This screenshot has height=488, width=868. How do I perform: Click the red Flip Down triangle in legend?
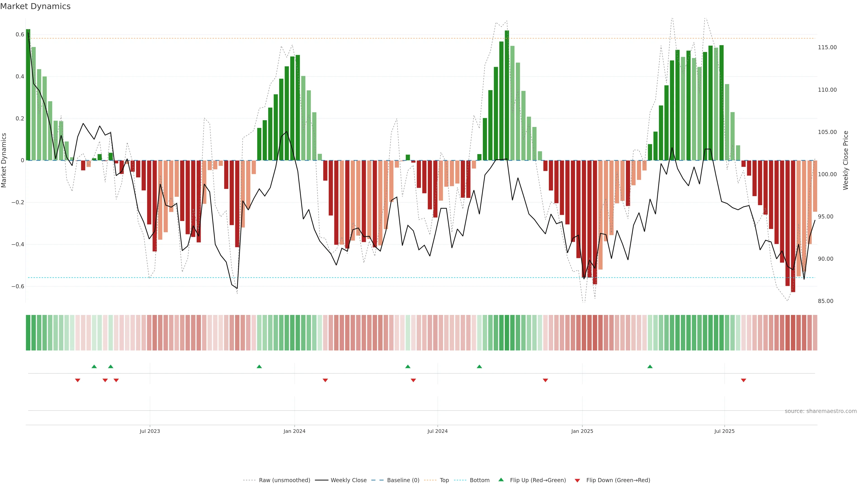pos(577,480)
